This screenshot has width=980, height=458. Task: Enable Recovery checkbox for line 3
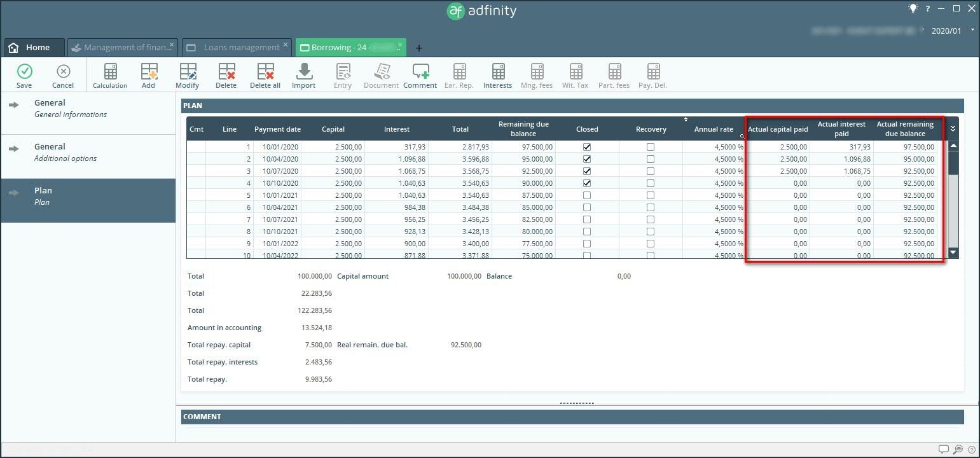651,171
